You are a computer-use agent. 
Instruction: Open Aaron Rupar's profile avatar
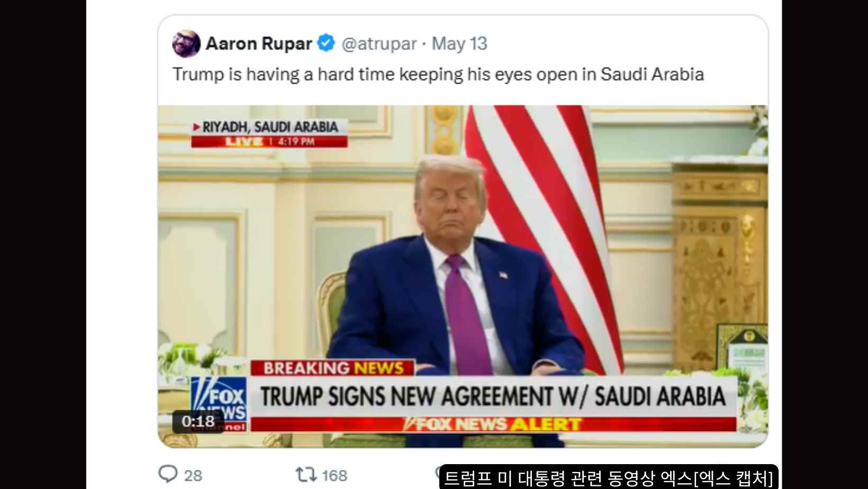pos(186,44)
